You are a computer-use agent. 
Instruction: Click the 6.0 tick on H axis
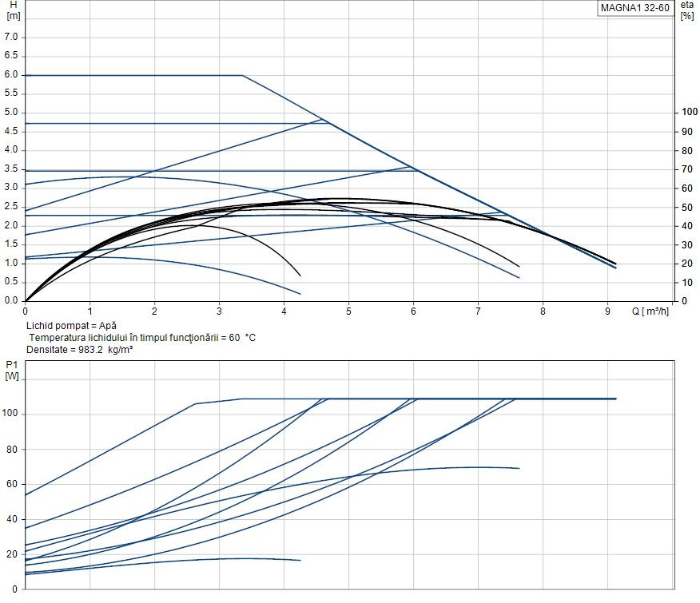(12, 75)
